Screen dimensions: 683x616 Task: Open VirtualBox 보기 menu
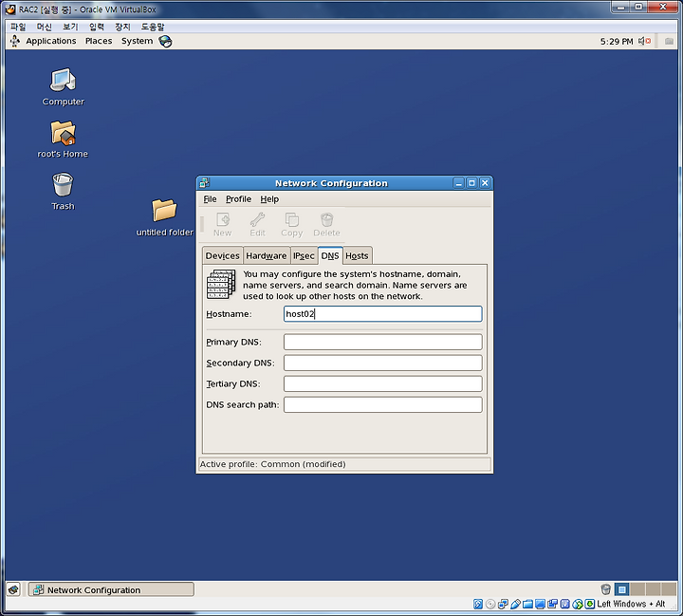(x=70, y=27)
